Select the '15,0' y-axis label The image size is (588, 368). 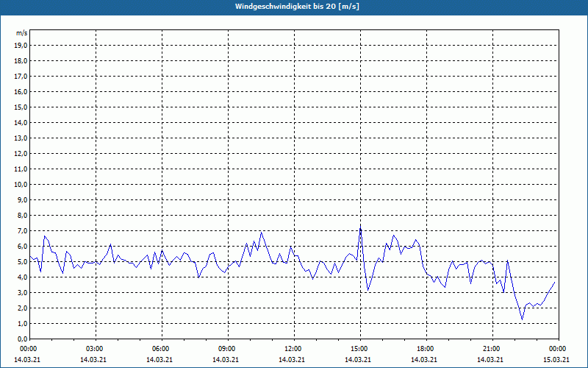pos(21,107)
